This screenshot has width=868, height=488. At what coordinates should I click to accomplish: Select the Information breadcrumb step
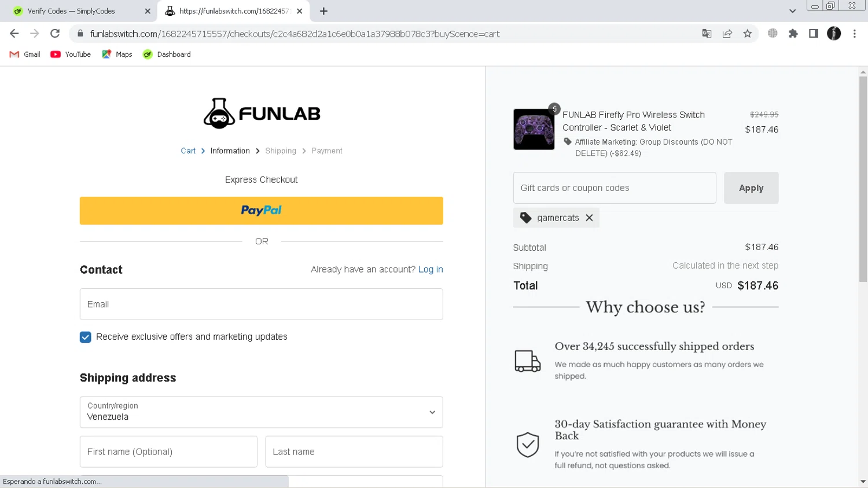[230, 151]
